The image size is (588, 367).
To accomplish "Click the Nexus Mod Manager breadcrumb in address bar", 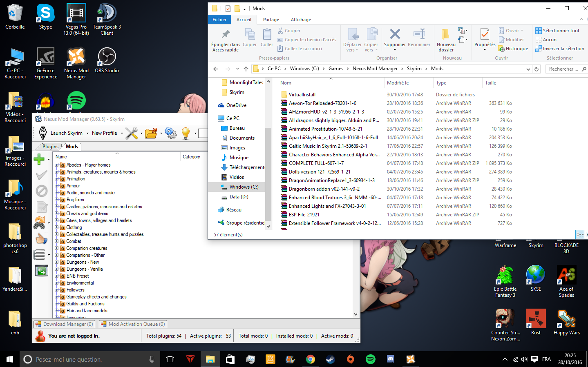I will tap(375, 69).
